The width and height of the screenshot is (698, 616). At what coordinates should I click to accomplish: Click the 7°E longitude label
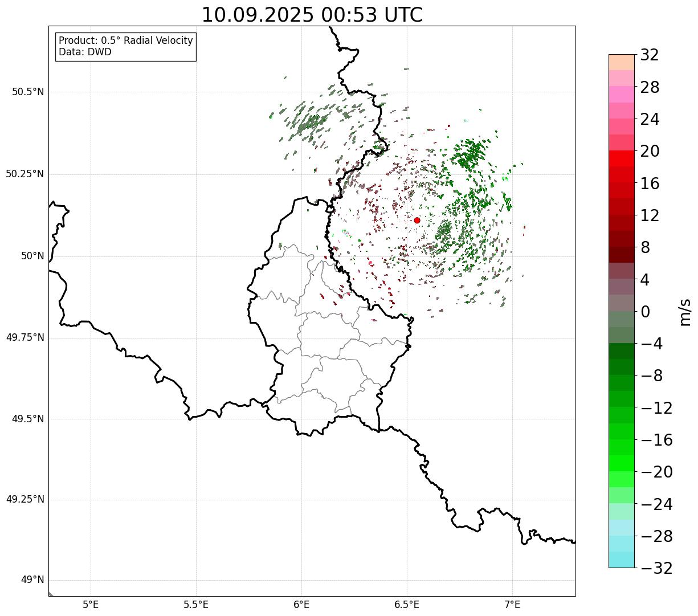tap(512, 605)
